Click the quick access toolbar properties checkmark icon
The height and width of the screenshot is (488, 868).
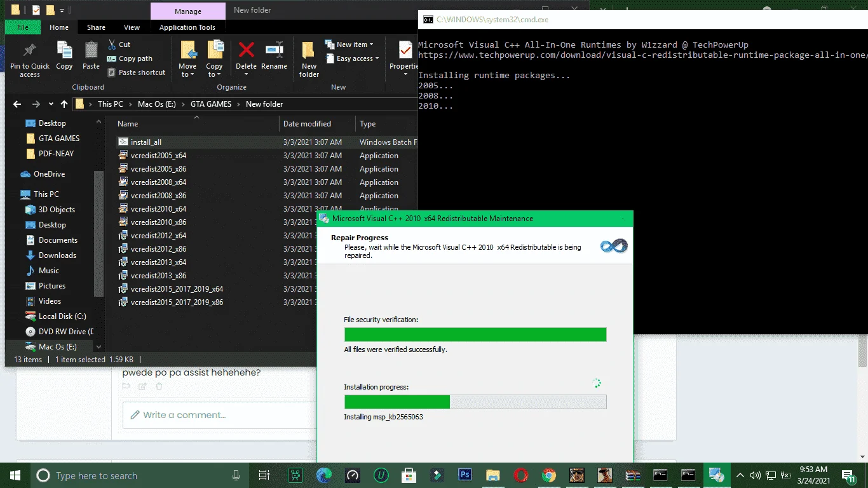(36, 10)
